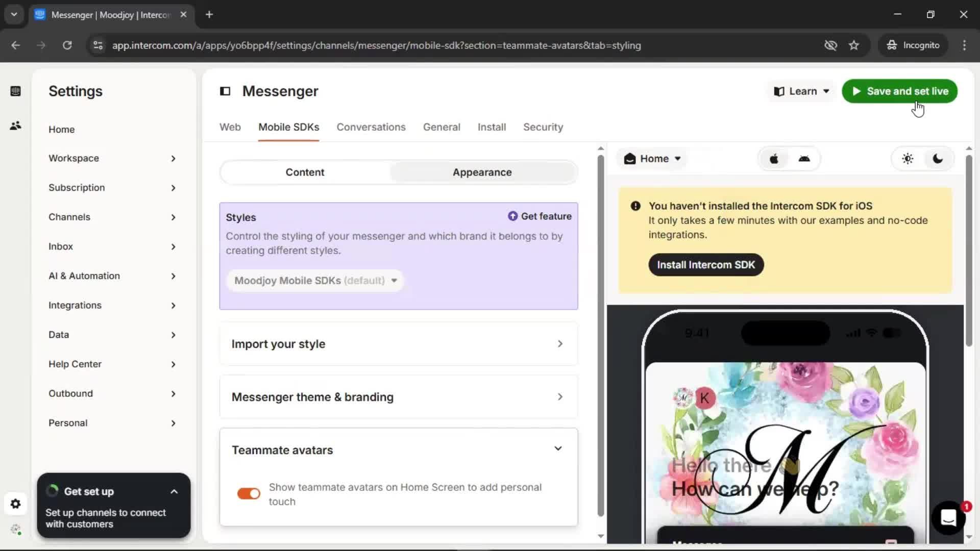Viewport: 980px width, 551px height.
Task: Expand Messenger theme & branding section
Action: 399,397
